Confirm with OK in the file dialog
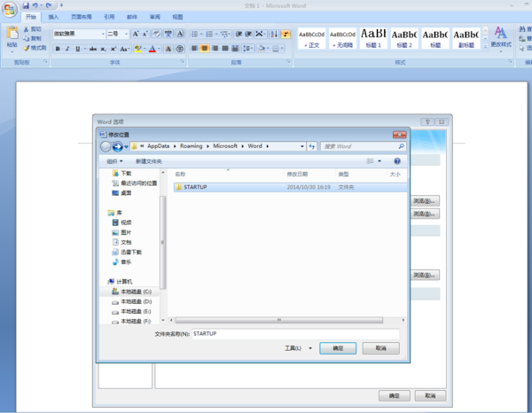 338,348
